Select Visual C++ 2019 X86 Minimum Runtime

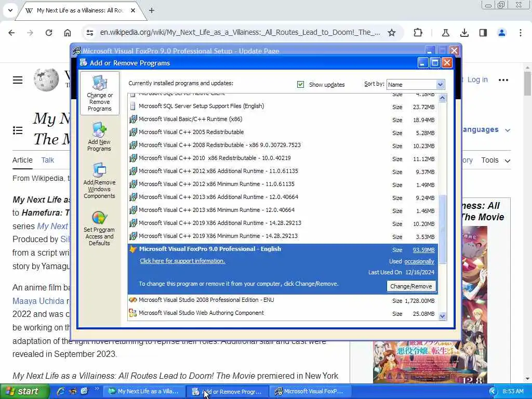click(283, 236)
